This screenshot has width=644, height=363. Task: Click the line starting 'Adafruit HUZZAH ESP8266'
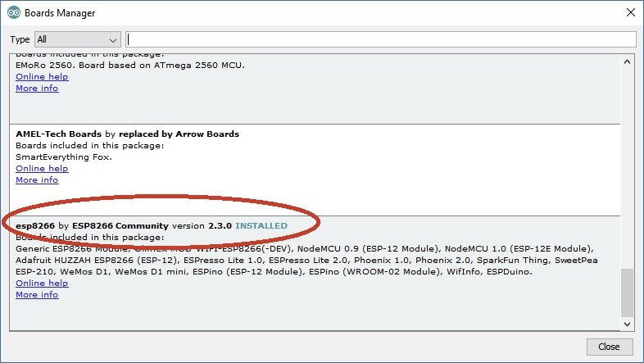[306, 260]
